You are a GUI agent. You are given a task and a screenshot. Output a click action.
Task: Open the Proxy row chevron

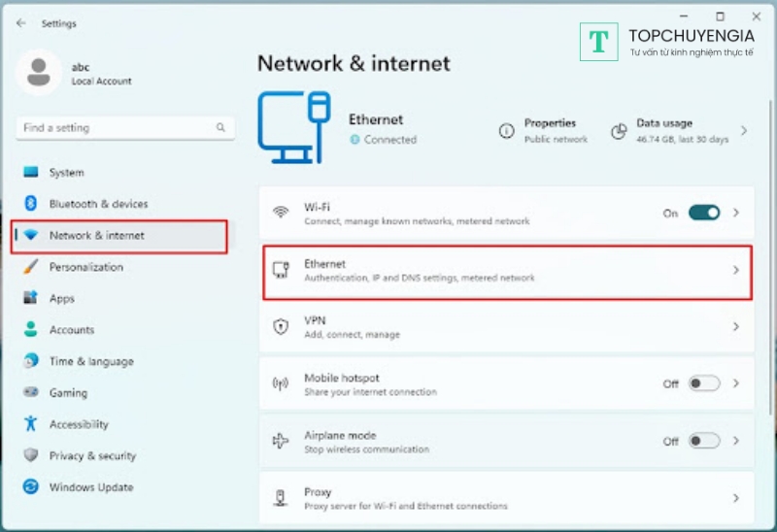point(736,498)
